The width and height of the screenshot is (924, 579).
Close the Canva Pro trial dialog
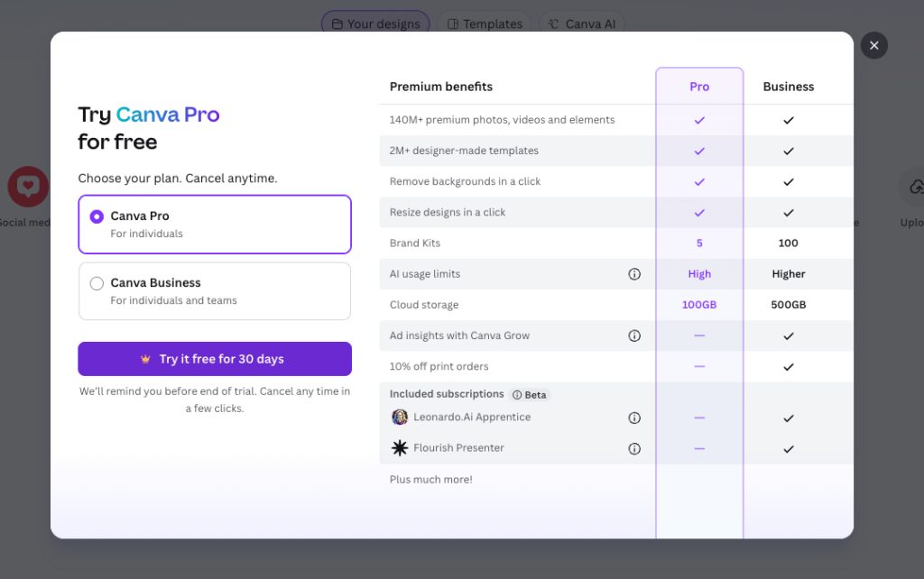[873, 45]
